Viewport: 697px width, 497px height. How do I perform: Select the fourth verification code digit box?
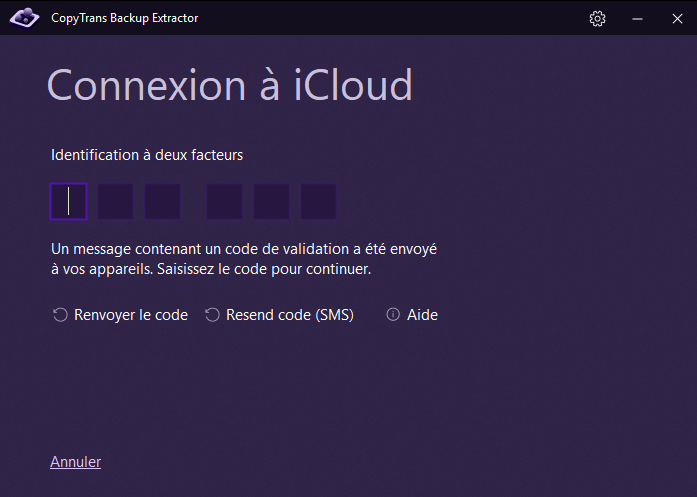point(224,201)
